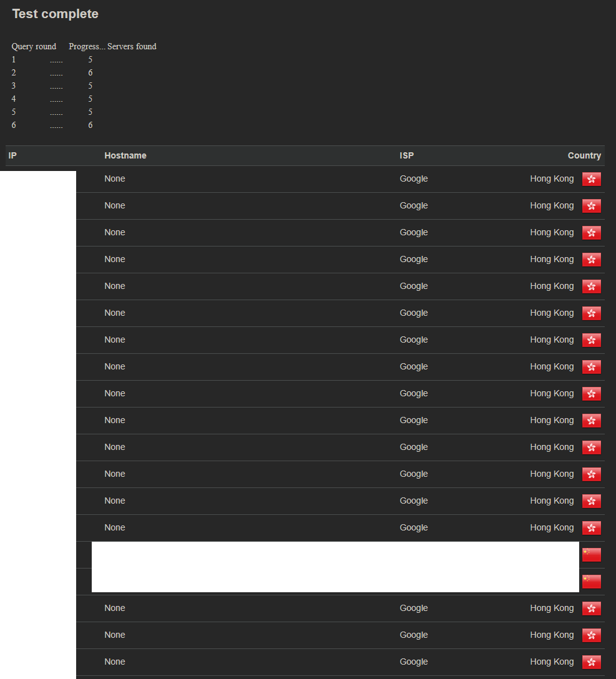The width and height of the screenshot is (616, 679).
Task: Select the Google ISP text in the first row
Action: [x=413, y=178]
